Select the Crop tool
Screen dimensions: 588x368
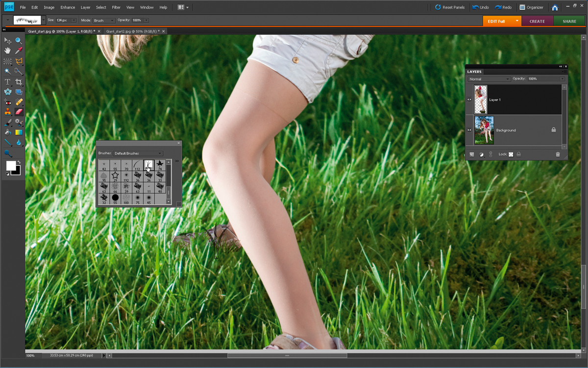[x=19, y=81]
